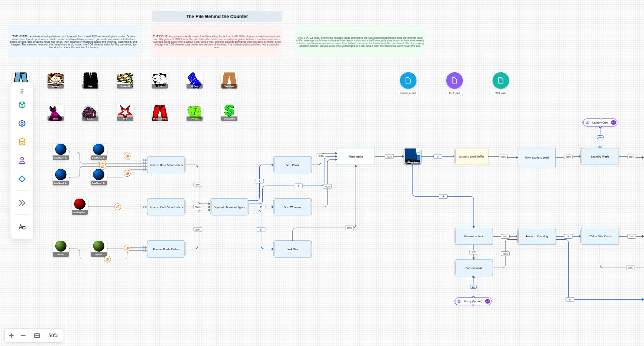The image size is (644, 346).
Task: Click the CO2 Load batch icon
Action: pos(454,81)
